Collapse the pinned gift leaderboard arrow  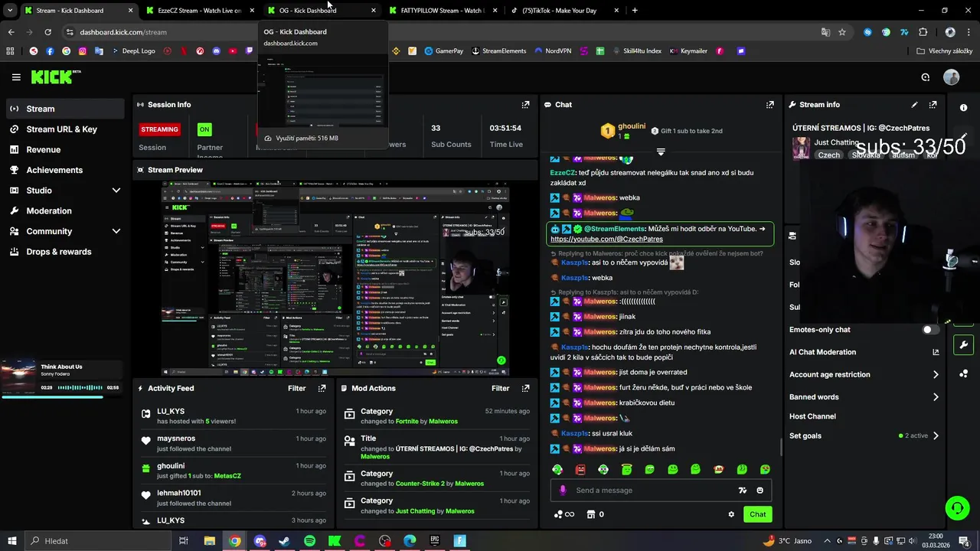point(661,152)
